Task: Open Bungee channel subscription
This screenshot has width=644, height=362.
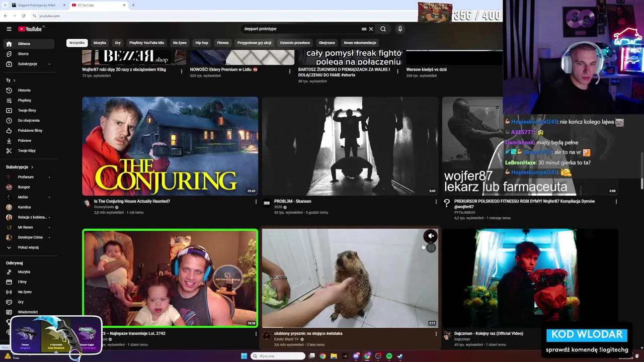Action: point(29,187)
